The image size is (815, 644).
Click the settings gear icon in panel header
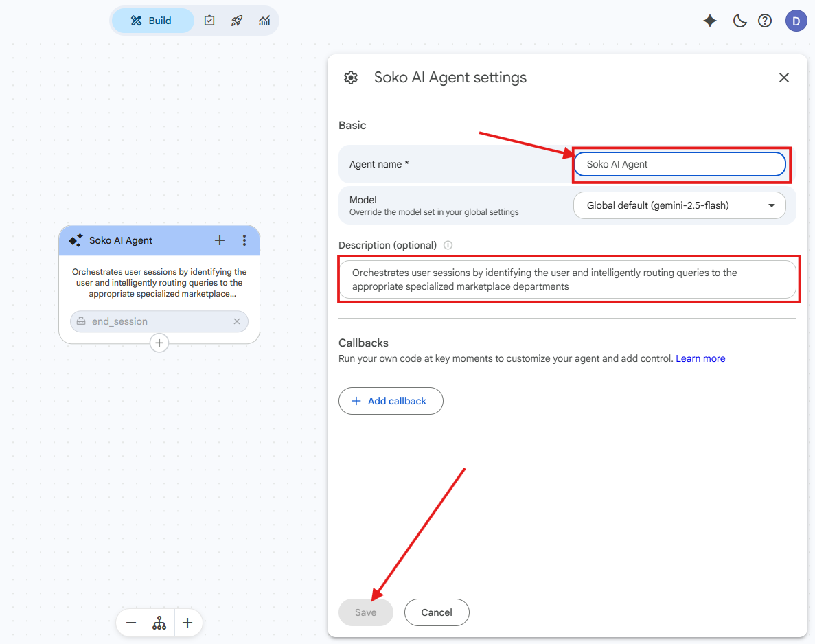click(351, 78)
